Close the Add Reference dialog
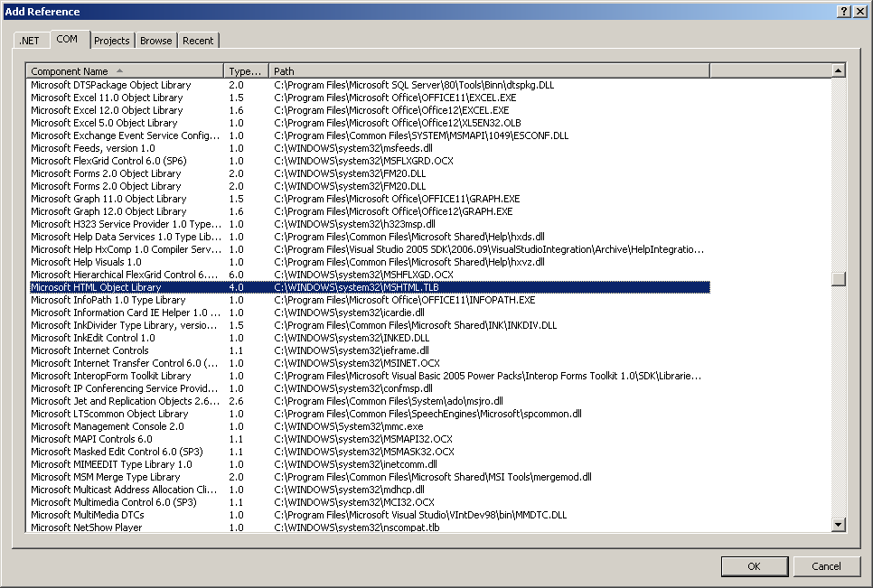Screen dimensions: 873x588 click(x=859, y=12)
